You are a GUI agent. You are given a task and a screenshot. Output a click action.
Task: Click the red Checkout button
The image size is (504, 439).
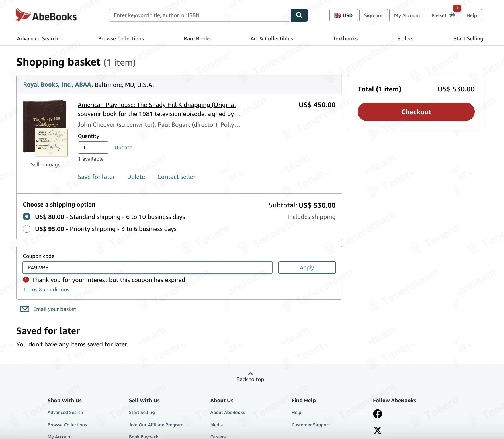click(x=416, y=112)
